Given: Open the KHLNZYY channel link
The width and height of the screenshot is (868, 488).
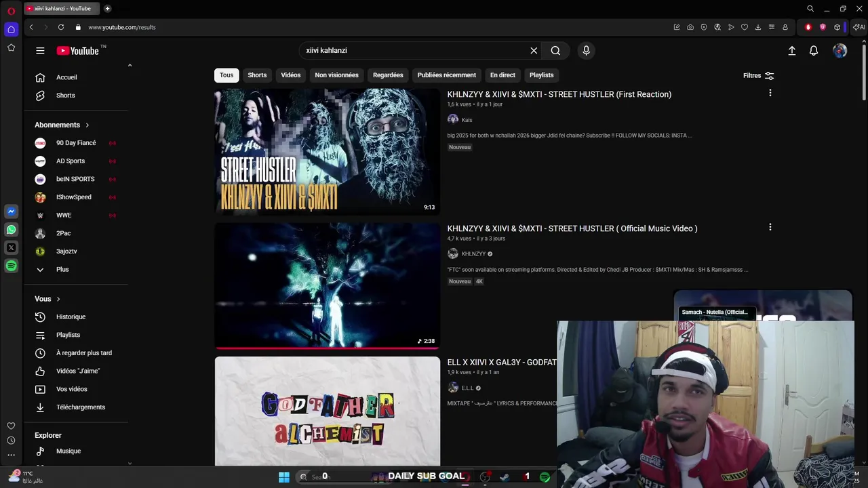Looking at the screenshot, I should 473,254.
